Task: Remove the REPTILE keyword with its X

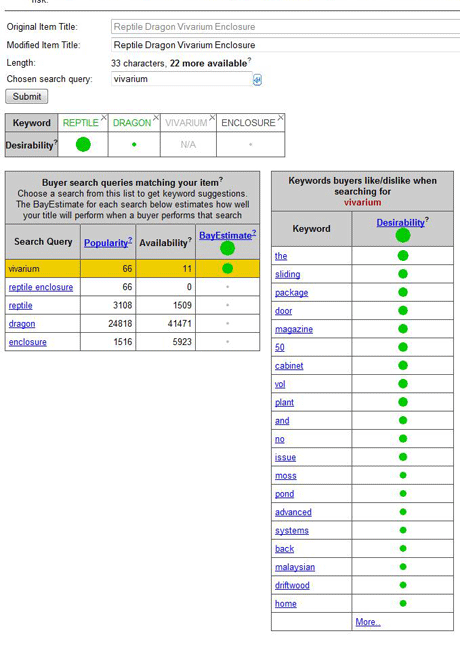Action: (x=104, y=118)
